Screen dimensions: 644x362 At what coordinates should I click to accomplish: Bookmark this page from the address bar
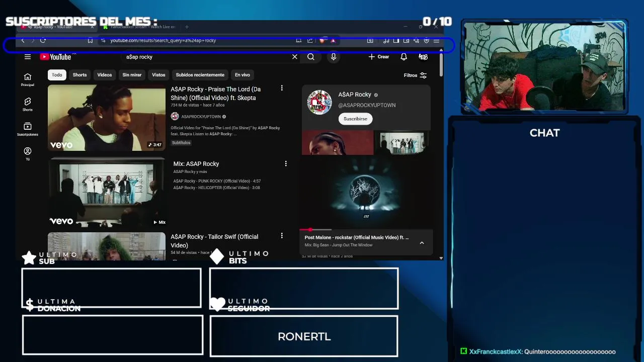pyautogui.click(x=90, y=40)
